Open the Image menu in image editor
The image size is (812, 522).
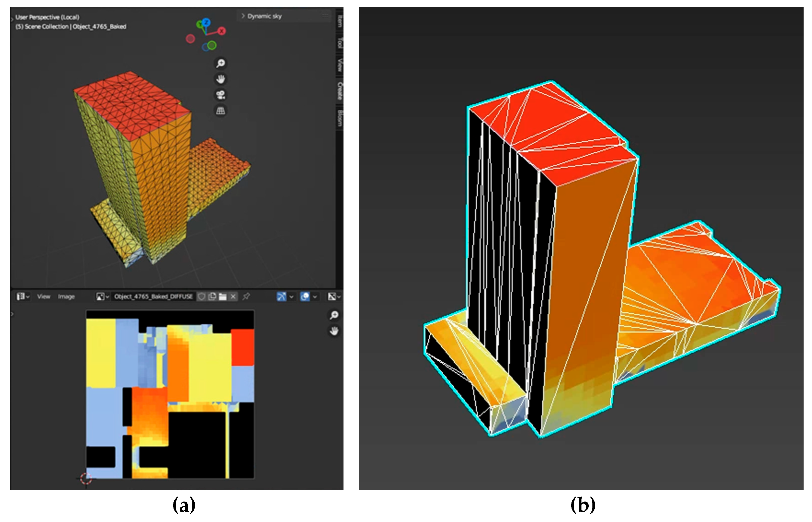coord(66,297)
